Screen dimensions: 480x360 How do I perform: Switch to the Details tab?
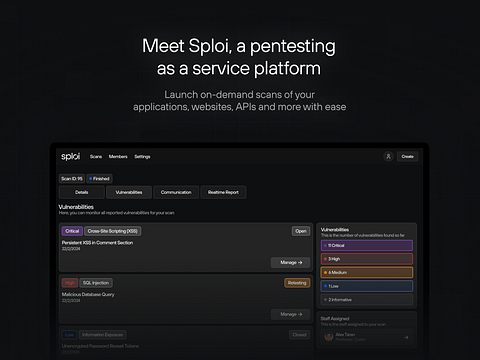(82, 192)
